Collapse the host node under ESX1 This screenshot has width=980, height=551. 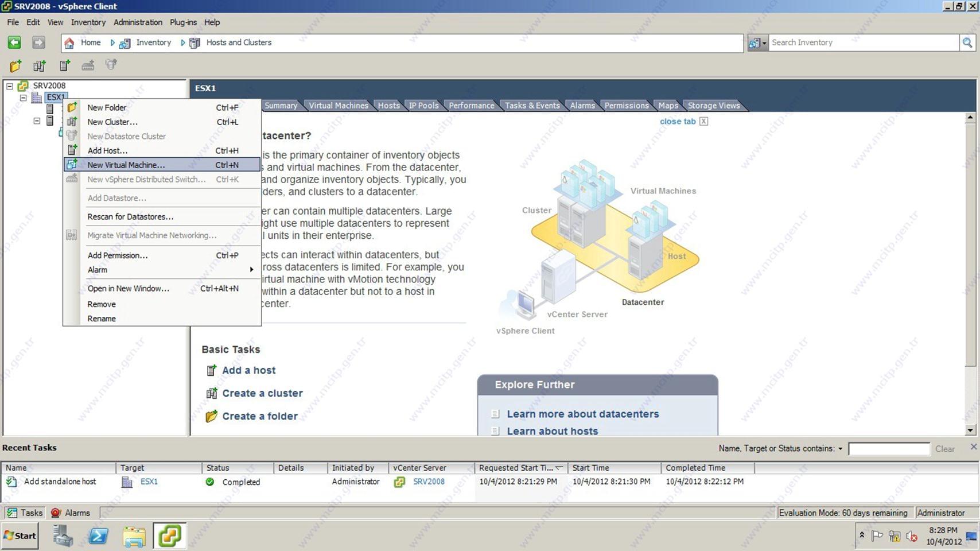[x=37, y=121]
